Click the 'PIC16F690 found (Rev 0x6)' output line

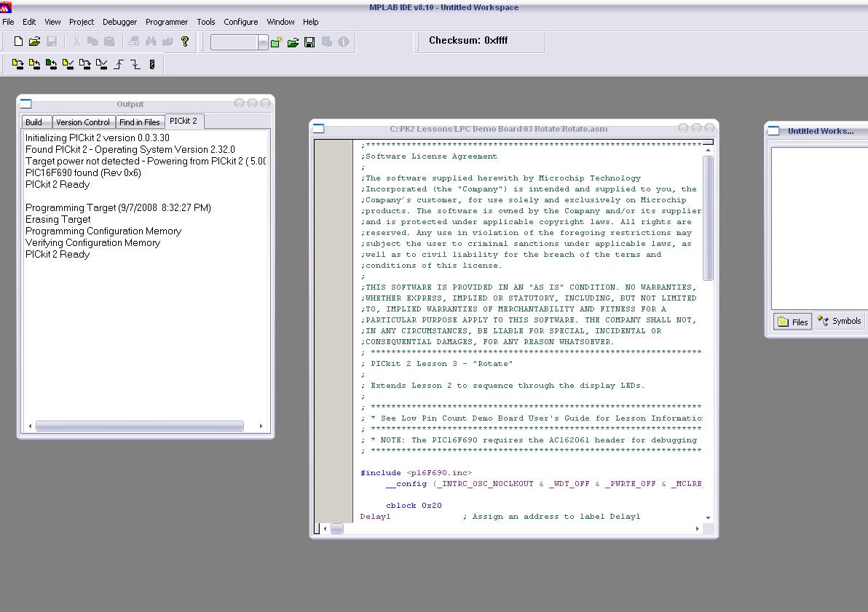83,172
